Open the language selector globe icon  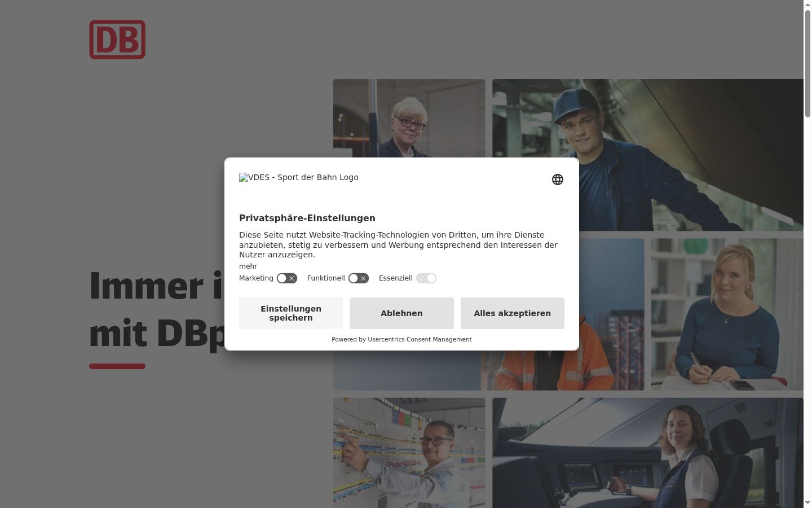point(557,179)
